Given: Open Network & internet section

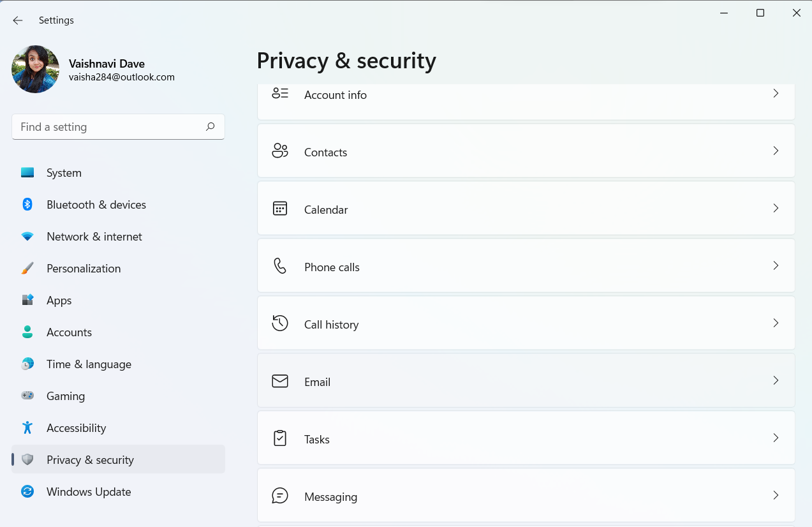Looking at the screenshot, I should pyautogui.click(x=94, y=237).
